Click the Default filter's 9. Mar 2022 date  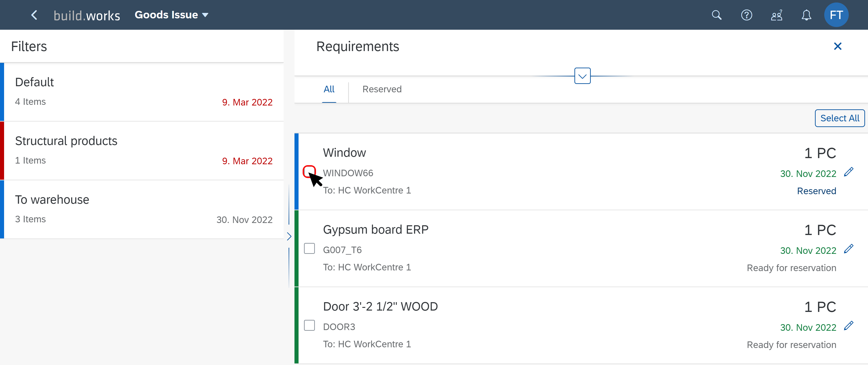247,102
